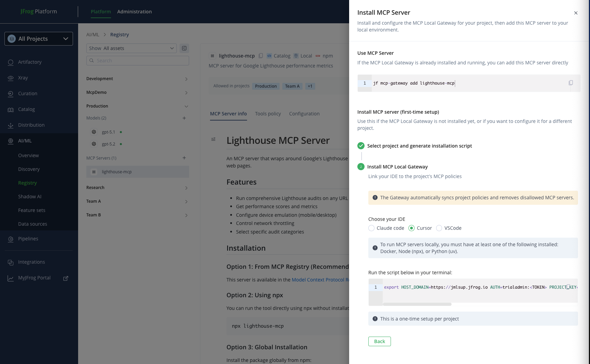Open the Curation sidebar icon
Viewport: 590px width, 364px height.
point(11,94)
